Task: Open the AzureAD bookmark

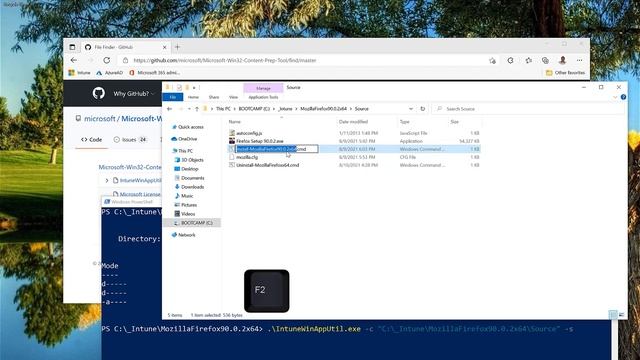Action: 109,73
